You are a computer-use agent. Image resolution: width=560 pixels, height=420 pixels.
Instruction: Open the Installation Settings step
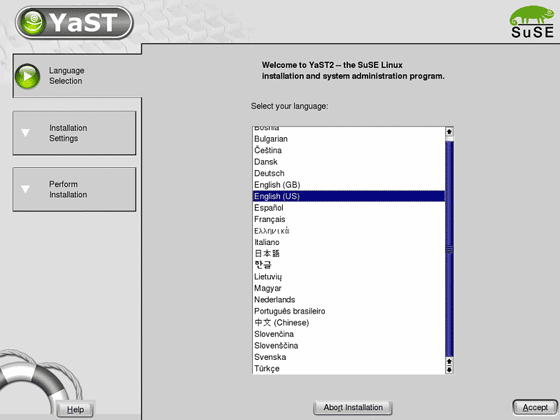coord(74,133)
